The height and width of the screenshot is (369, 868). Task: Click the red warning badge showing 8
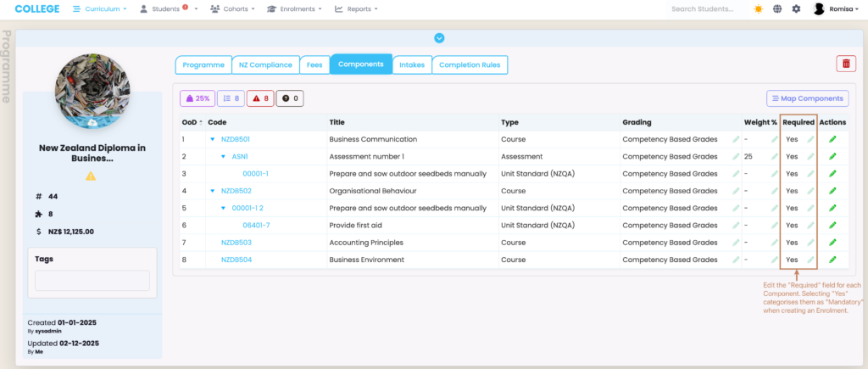click(259, 98)
